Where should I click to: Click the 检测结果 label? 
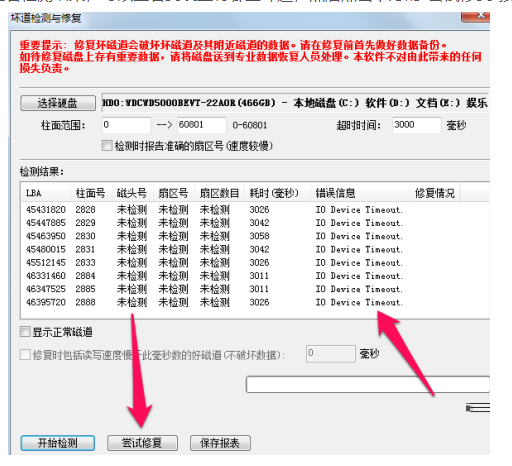pyautogui.click(x=42, y=172)
